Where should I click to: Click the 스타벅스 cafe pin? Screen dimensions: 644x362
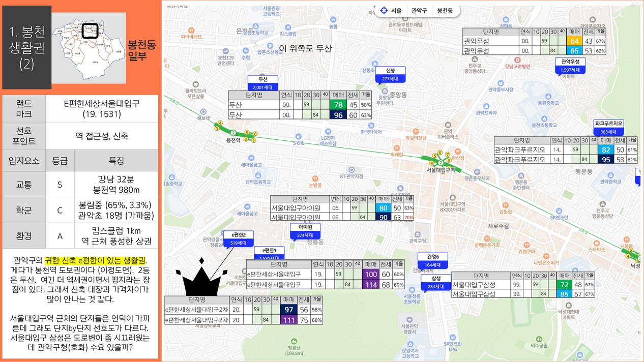(x=596, y=243)
